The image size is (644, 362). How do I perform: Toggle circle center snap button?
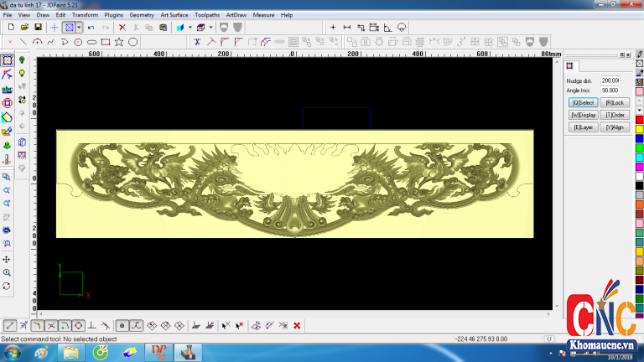point(78,325)
